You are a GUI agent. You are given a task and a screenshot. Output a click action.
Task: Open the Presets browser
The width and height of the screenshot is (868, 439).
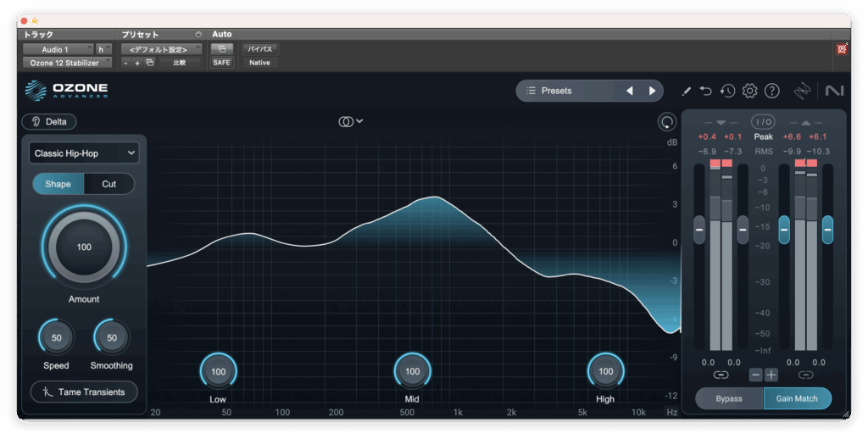(x=565, y=91)
